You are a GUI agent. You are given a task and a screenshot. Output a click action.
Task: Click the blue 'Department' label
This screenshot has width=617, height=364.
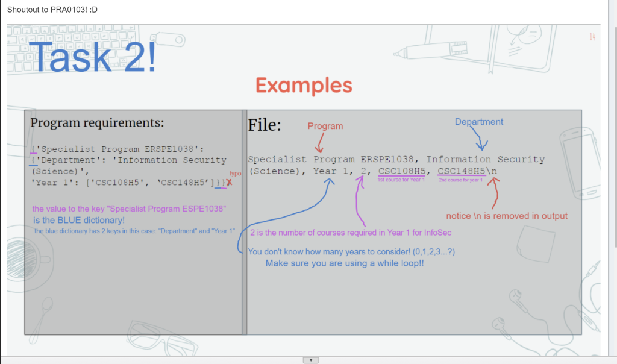point(479,122)
